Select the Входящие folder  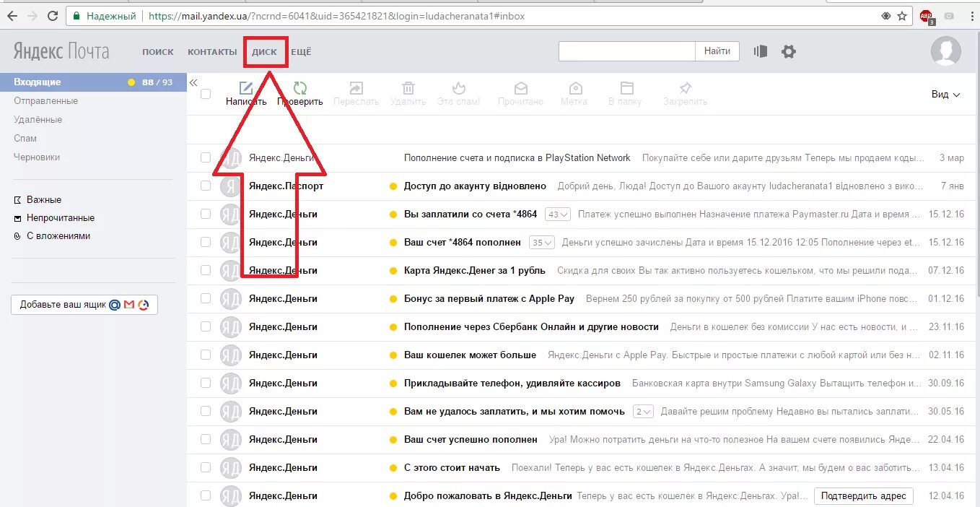point(93,82)
